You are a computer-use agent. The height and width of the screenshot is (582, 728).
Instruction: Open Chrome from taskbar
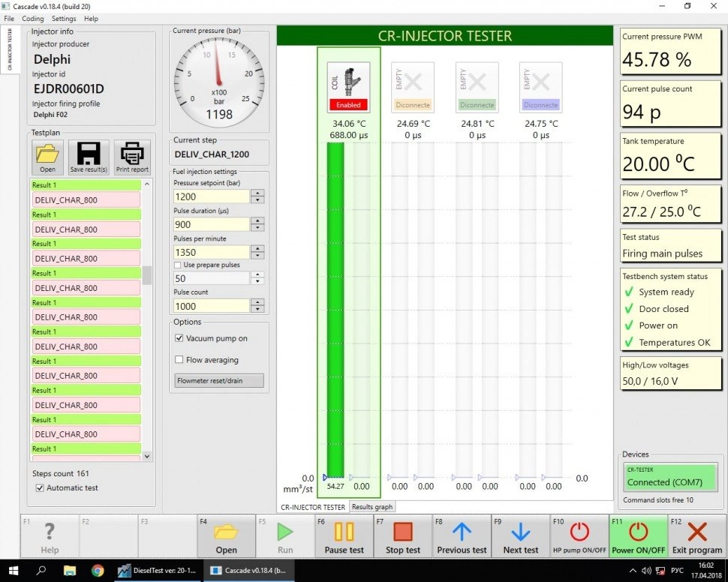click(x=98, y=571)
